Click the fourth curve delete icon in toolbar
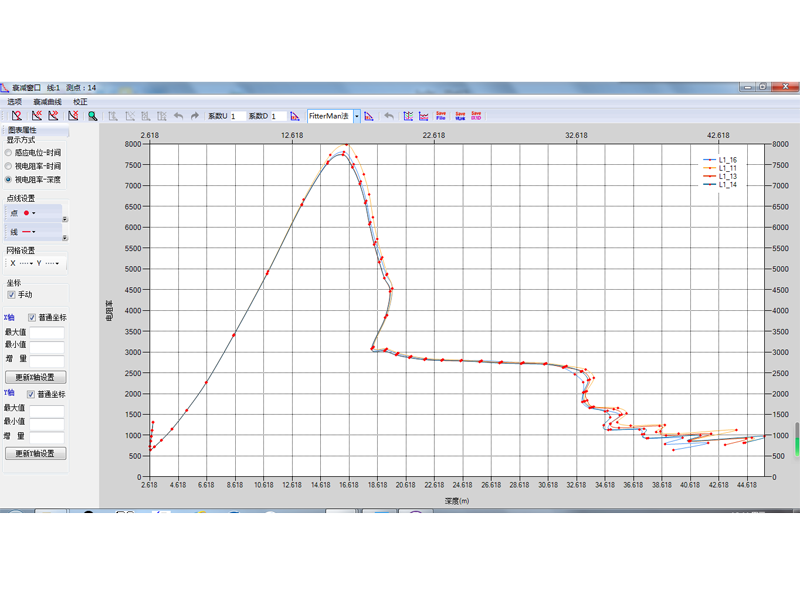 pos(73,117)
